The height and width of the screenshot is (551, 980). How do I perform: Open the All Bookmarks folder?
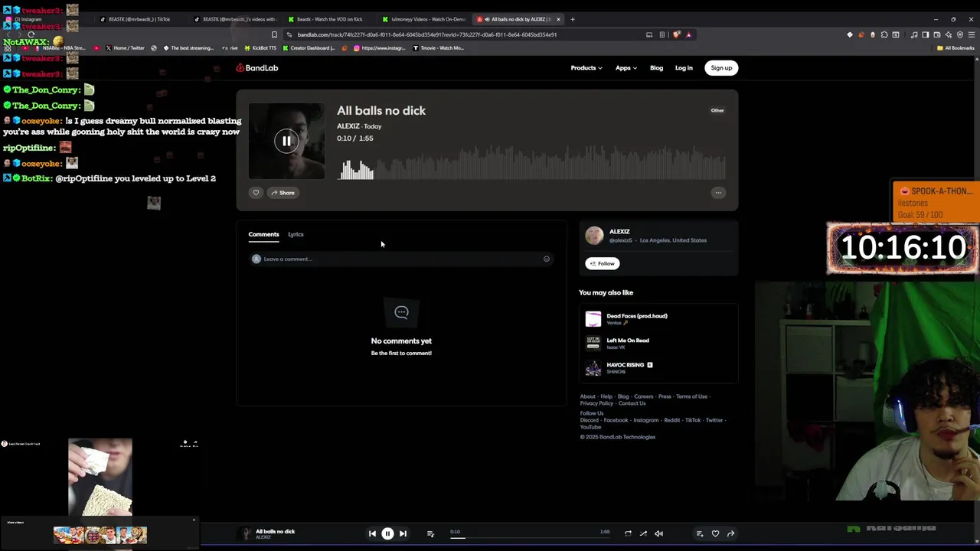click(x=955, y=48)
